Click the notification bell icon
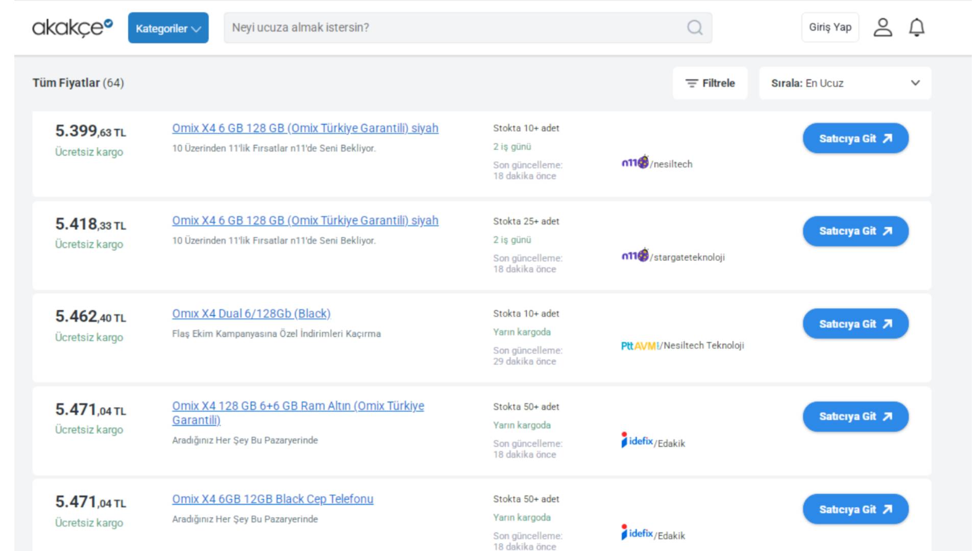 [x=917, y=28]
